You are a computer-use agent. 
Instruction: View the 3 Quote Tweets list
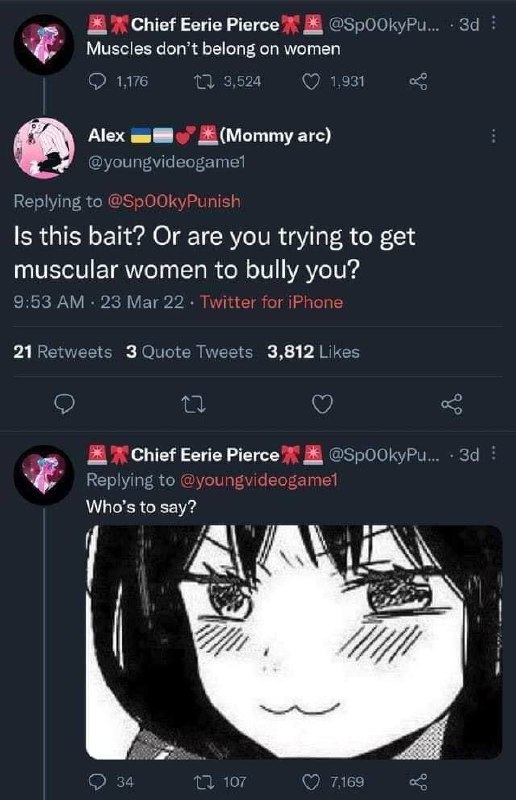pos(189,352)
